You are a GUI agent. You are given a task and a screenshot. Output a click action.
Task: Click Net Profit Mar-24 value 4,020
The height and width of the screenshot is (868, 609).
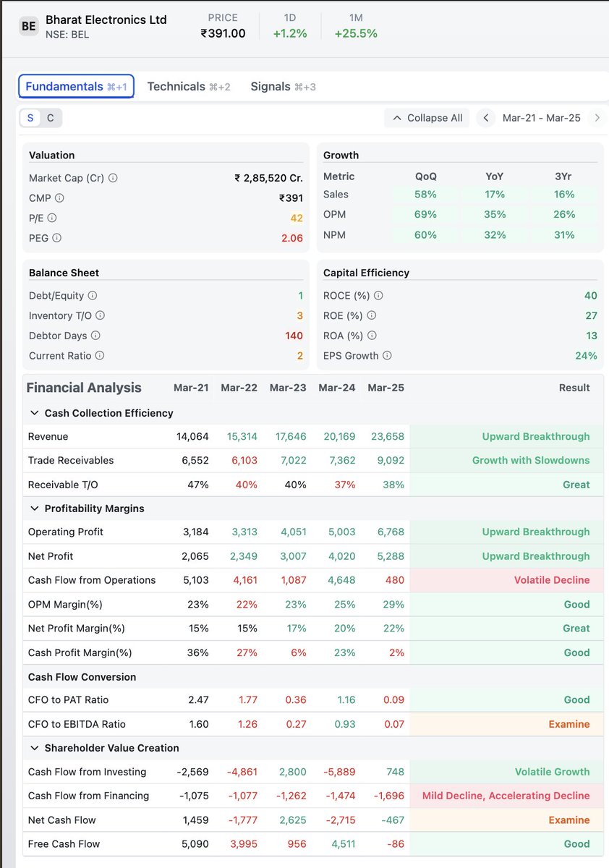(341, 556)
